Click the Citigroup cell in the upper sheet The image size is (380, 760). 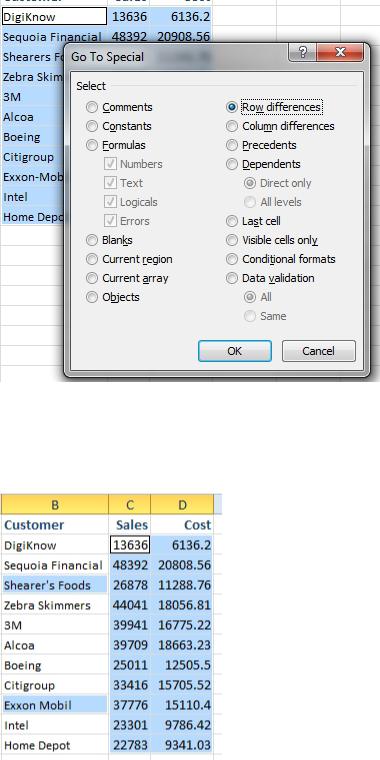(32, 157)
